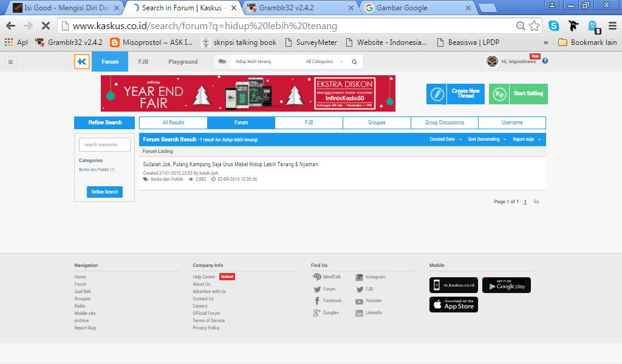Click the Ghostery extension icon
Viewport: 622px width, 364px height.
(x=593, y=27)
